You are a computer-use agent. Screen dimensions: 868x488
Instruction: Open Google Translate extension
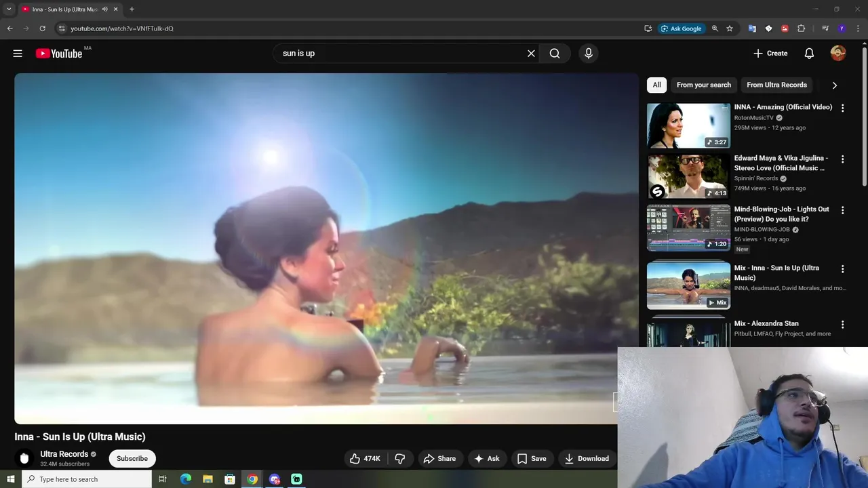(x=752, y=28)
